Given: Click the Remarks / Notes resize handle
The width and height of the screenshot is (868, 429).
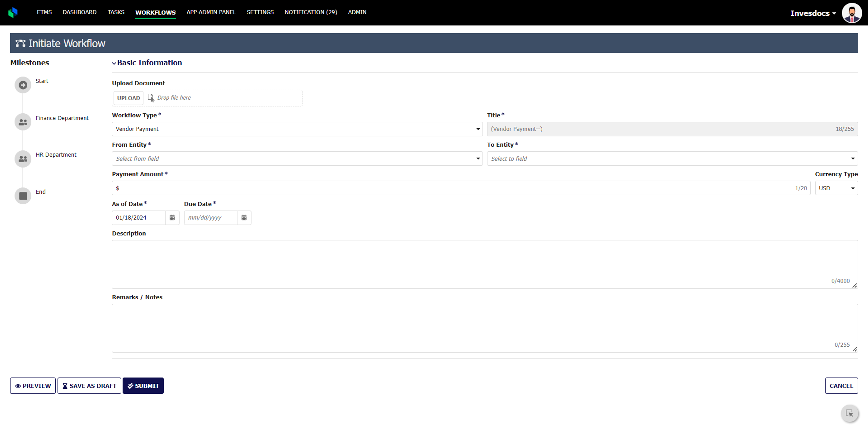Looking at the screenshot, I should tap(854, 349).
